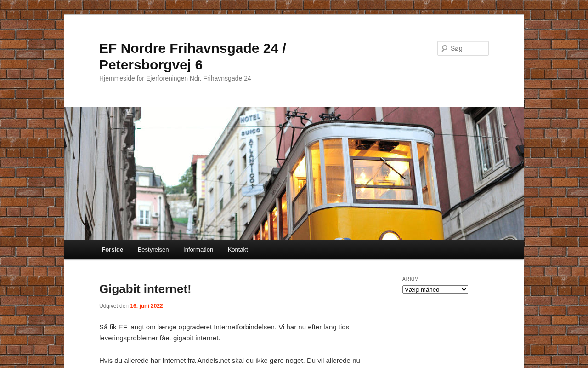Click the brick background right of page
The width and height of the screenshot is (588, 368).
coord(556,184)
